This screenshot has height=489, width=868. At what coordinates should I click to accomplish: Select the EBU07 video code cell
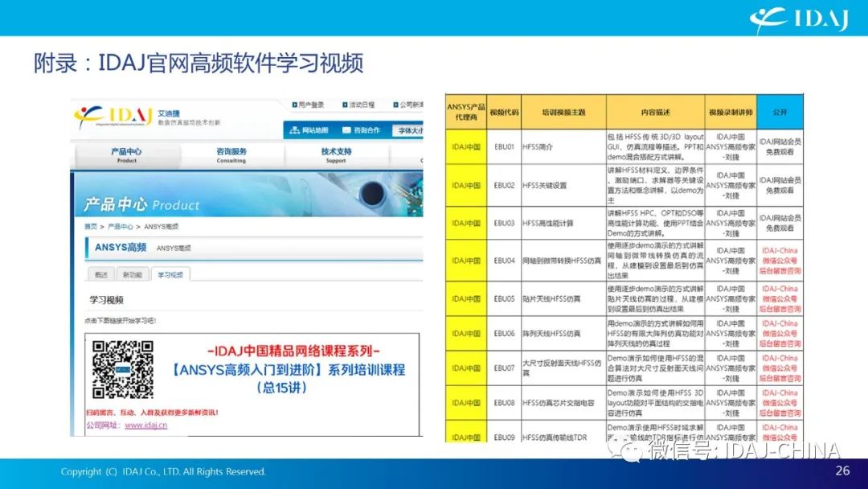[504, 368]
